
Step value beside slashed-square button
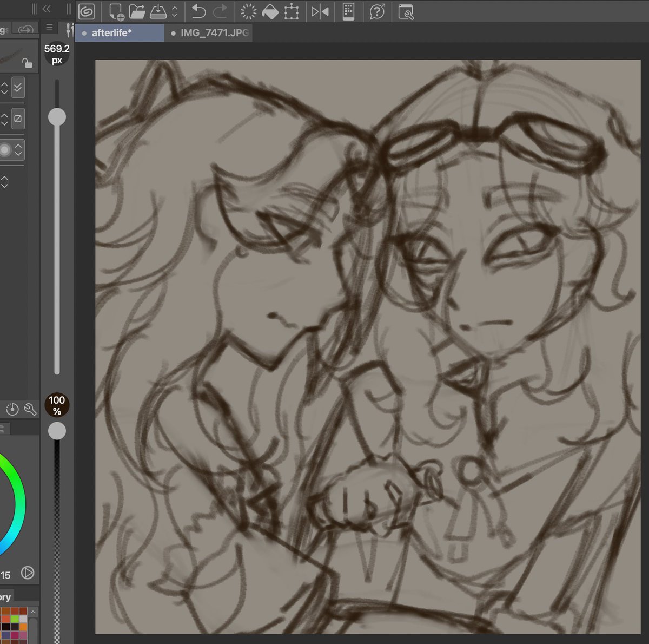click(4, 118)
